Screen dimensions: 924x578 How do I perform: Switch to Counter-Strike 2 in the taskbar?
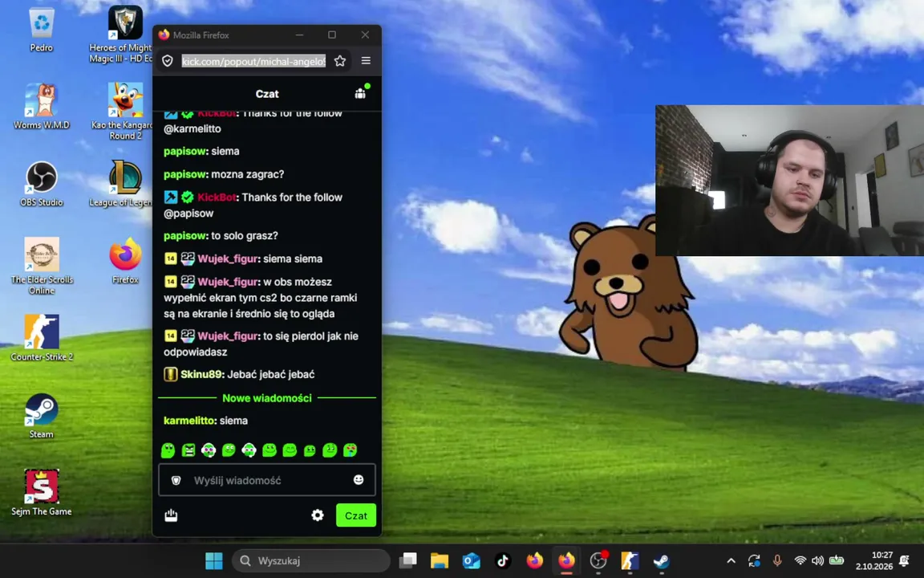pos(630,560)
